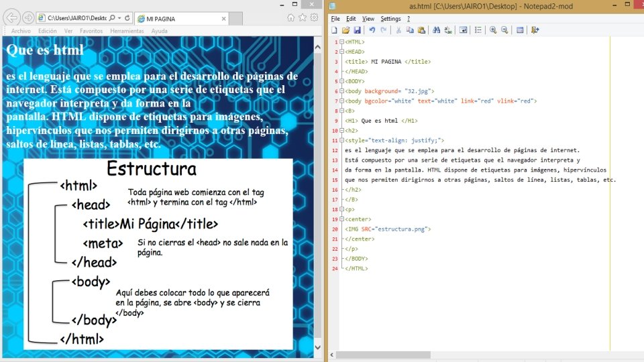
Task: Collapse the HEAD fold on line 2
Action: click(x=341, y=52)
